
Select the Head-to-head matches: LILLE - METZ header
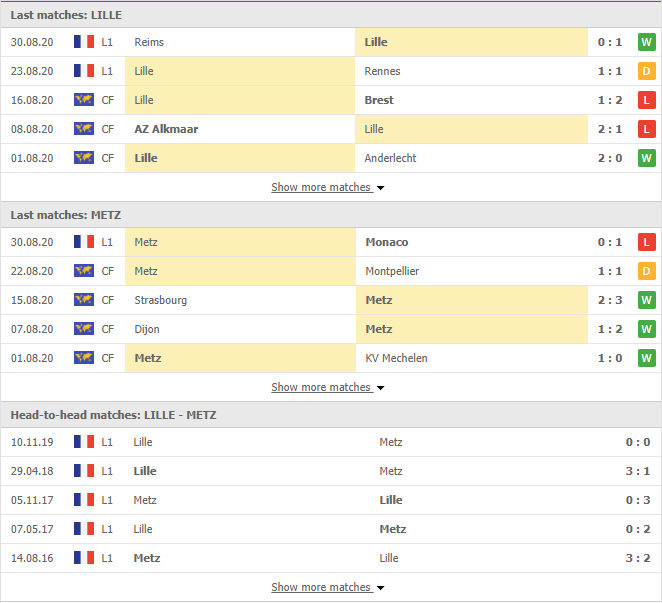coord(113,415)
